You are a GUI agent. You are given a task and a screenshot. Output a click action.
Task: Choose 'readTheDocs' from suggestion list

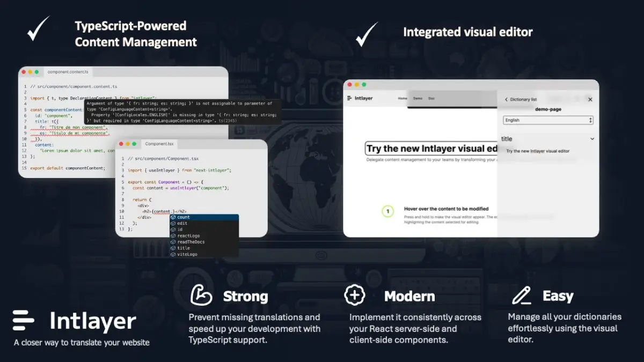point(191,242)
